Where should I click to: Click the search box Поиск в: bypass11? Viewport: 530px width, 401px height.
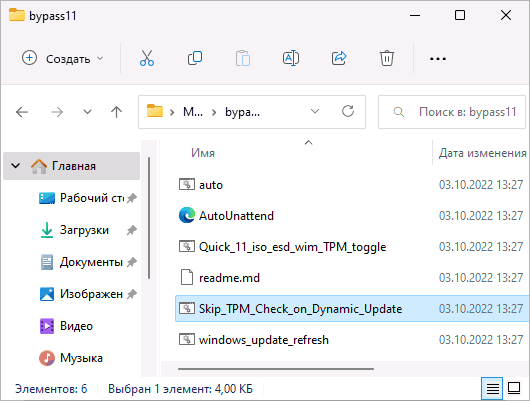click(452, 112)
